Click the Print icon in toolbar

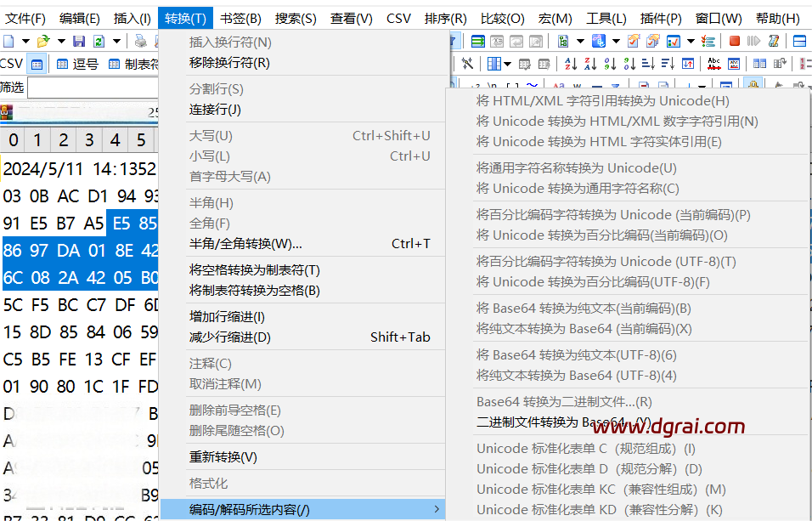tap(140, 41)
